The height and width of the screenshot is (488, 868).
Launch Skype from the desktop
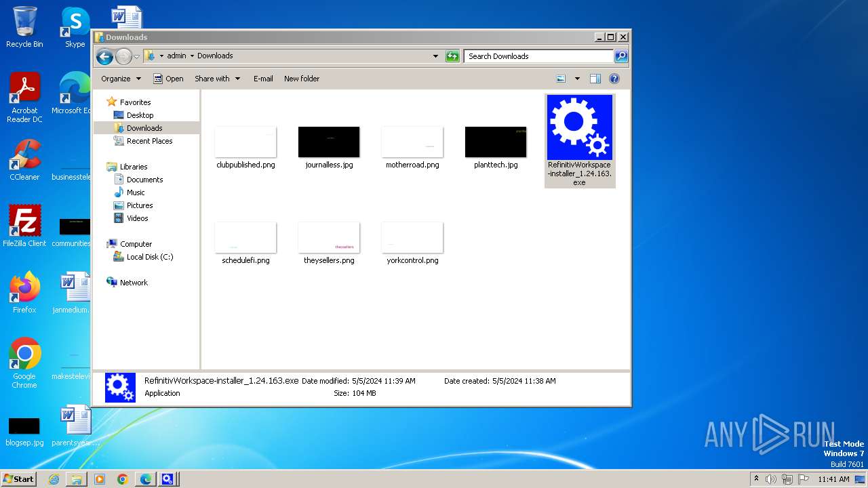coord(75,27)
